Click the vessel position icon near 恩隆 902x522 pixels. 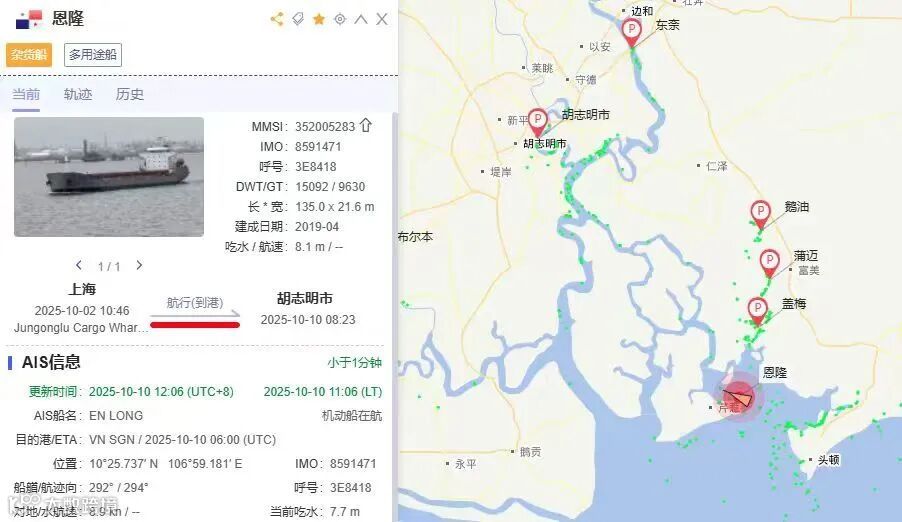pos(738,397)
